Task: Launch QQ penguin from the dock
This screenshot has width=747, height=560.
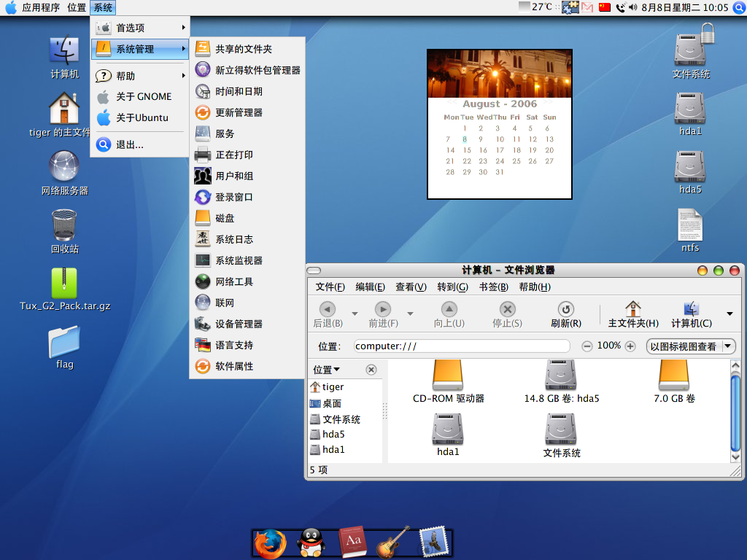Action: click(x=311, y=543)
